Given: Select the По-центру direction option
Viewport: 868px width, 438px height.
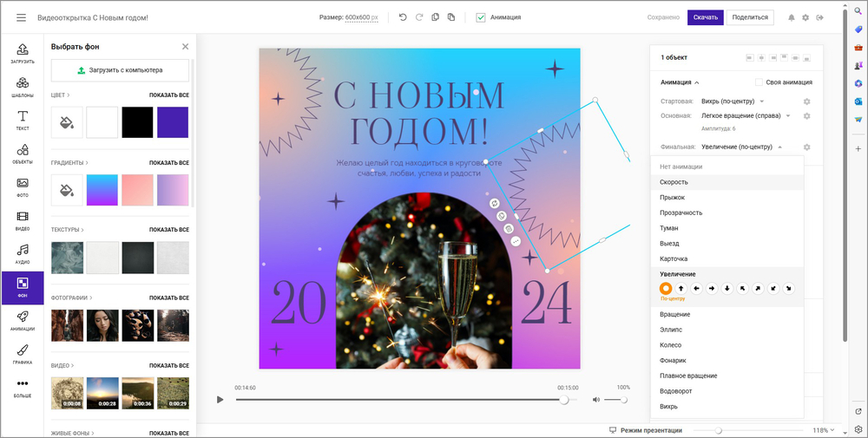Looking at the screenshot, I should pos(666,288).
